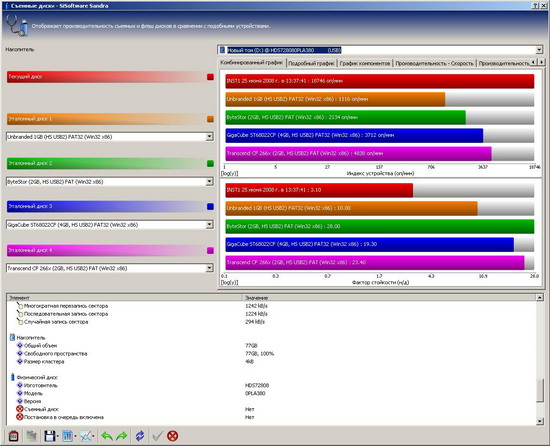Click the icon next to Размер кластера
This screenshot has height=446, width=550.
[20, 361]
